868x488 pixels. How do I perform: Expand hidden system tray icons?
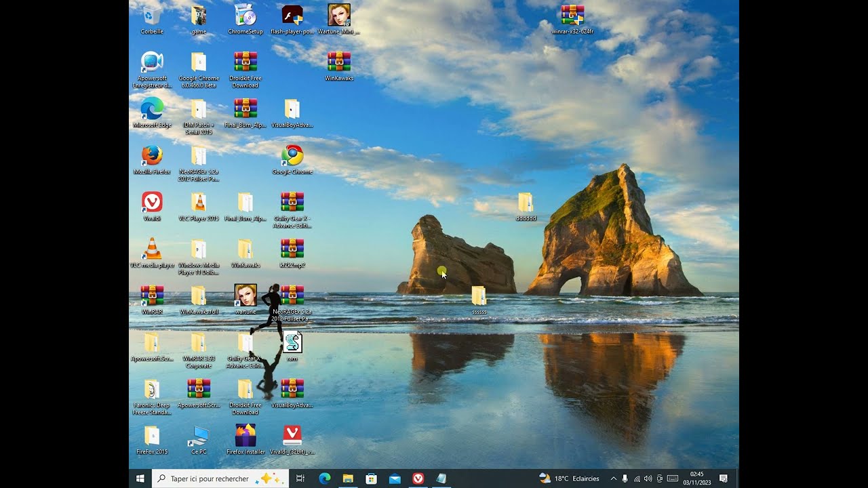(x=614, y=479)
